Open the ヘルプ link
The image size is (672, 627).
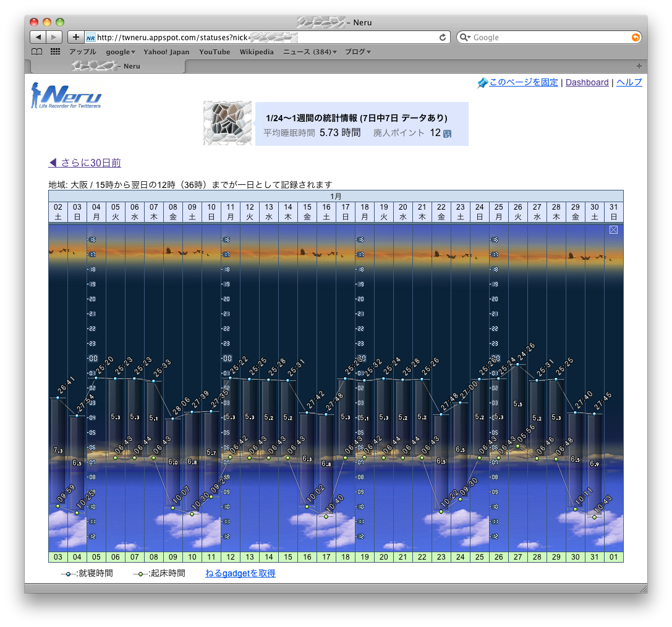(629, 82)
